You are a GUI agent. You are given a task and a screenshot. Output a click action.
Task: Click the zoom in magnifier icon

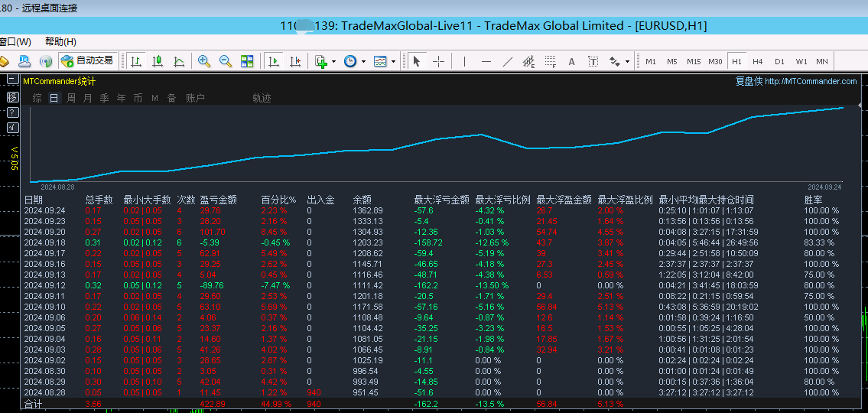(203, 61)
